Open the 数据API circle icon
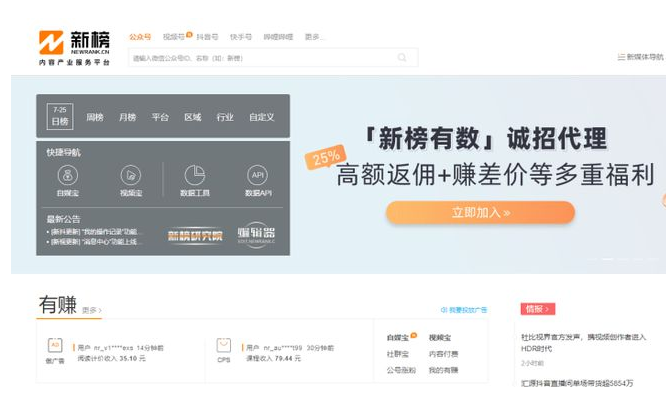Viewport: 666px width, 401px height. tap(257, 175)
